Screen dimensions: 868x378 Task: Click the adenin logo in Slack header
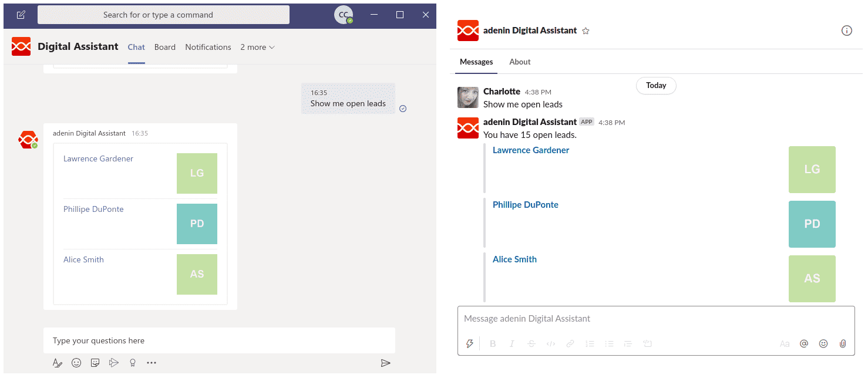(x=468, y=31)
